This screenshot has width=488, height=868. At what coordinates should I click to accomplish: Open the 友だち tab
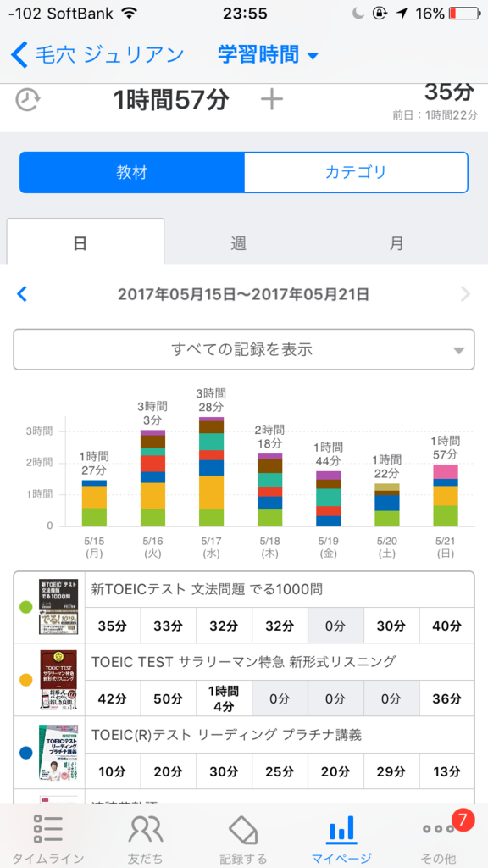(146, 837)
